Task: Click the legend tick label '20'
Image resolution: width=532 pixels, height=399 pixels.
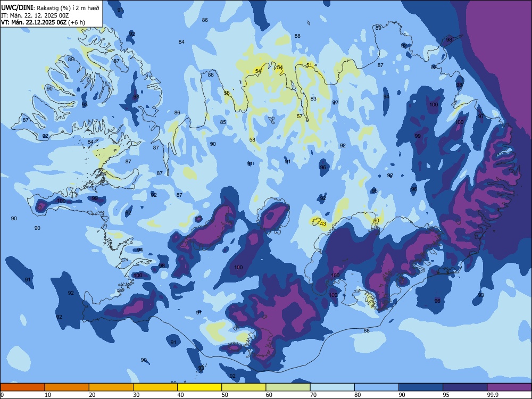Action: pyautogui.click(x=92, y=395)
